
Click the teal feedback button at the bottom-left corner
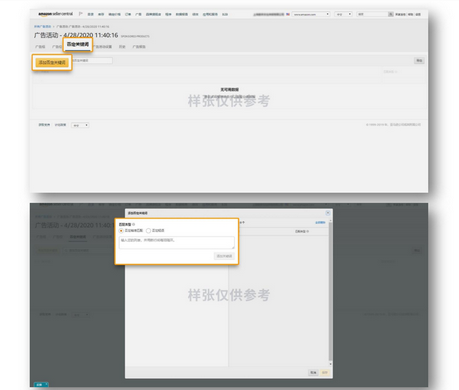pos(41,384)
